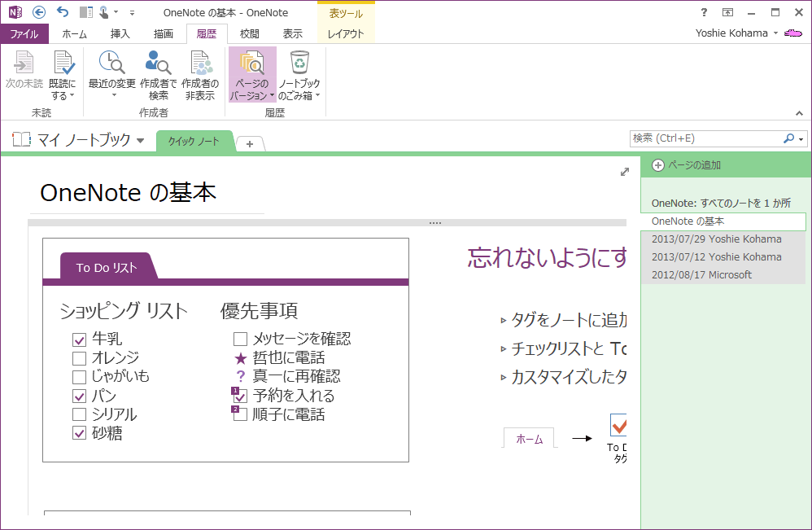Check the シリアル checkbox

coord(79,414)
